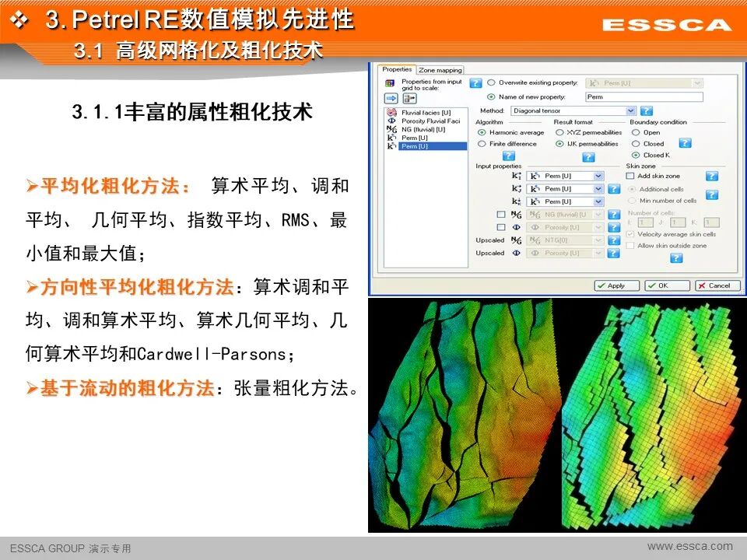The image size is (747, 560).
Task: Set boundary condition to Open
Action: click(636, 132)
